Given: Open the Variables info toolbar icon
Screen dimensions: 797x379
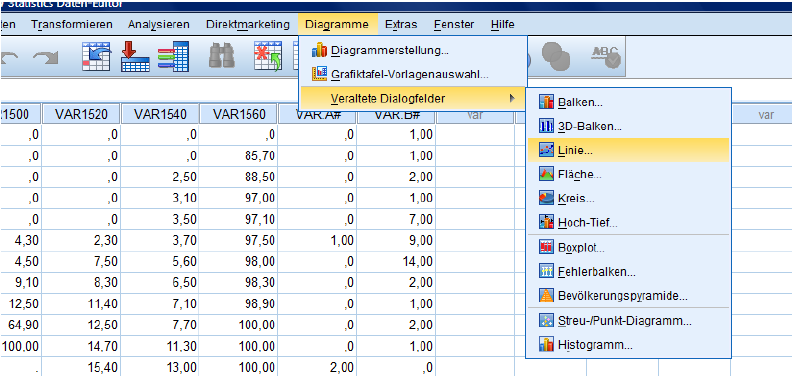Looking at the screenshot, I should click(173, 56).
